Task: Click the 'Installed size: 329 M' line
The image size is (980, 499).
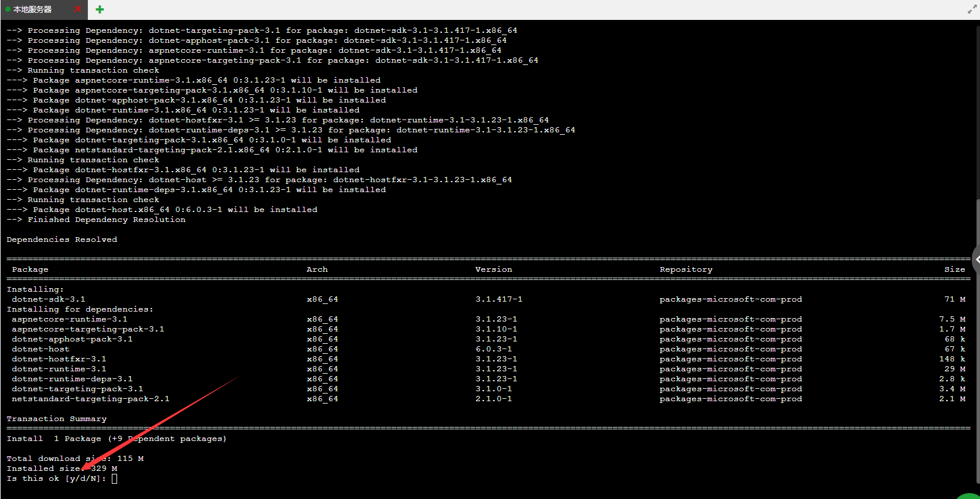Action: (x=62, y=469)
